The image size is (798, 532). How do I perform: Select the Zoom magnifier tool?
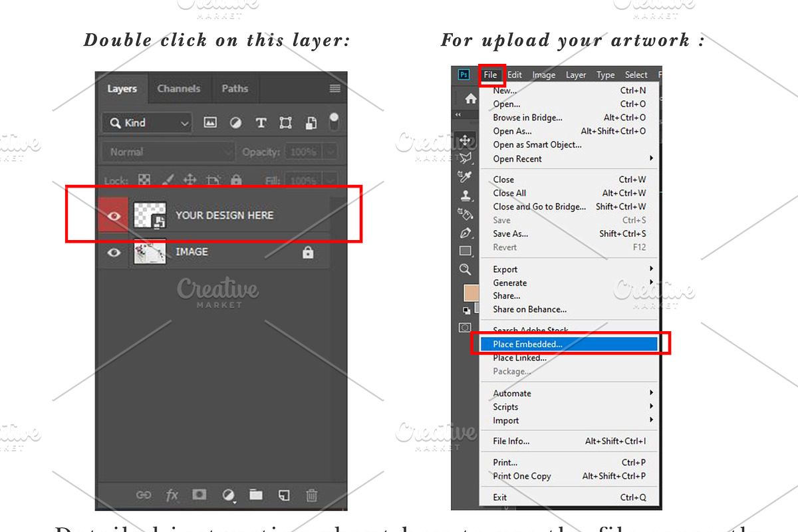[465, 269]
